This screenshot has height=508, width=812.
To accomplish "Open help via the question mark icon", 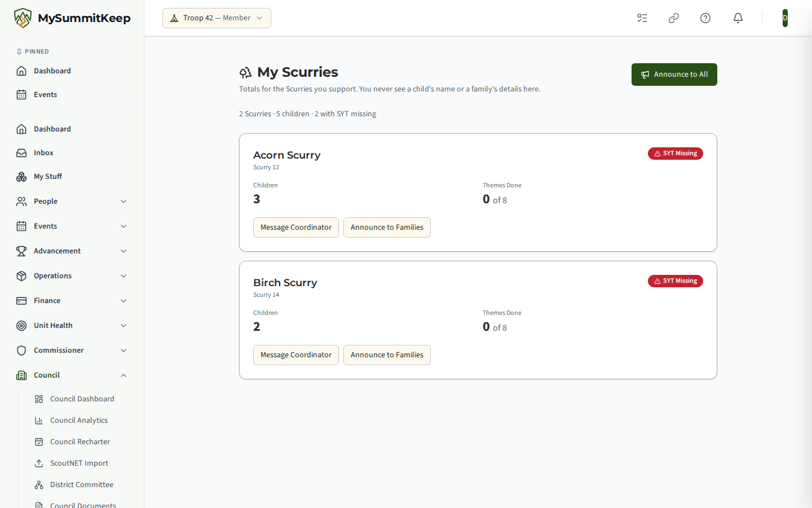I will (705, 18).
